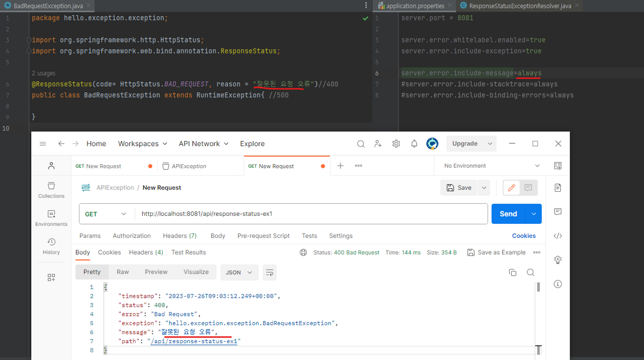
Task: Expand the Workspaces dropdown
Action: [x=143, y=144]
